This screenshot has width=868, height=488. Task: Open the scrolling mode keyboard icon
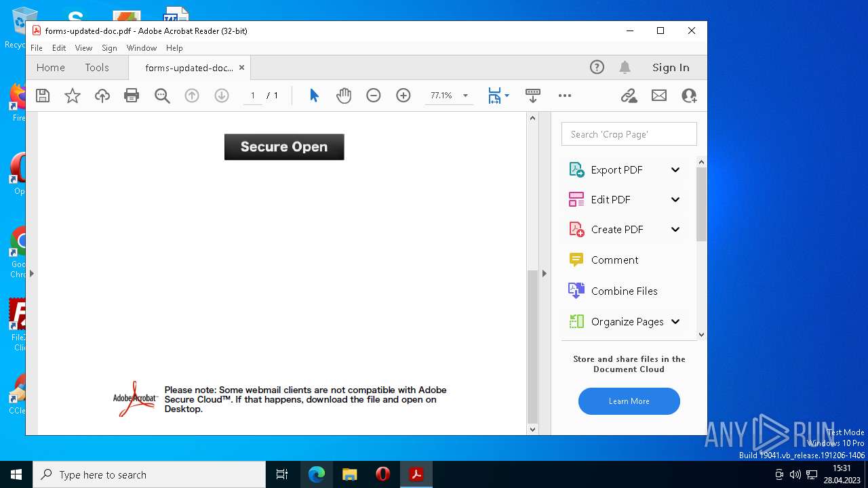[533, 96]
